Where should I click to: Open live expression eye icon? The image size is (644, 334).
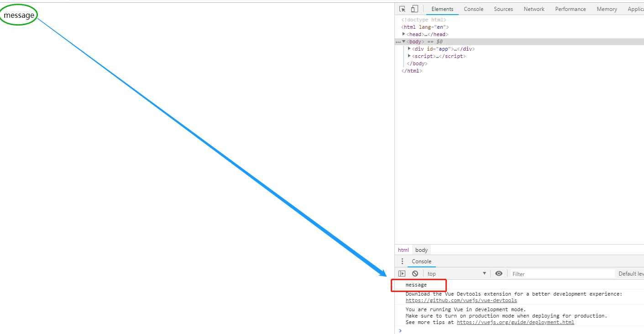(x=499, y=273)
